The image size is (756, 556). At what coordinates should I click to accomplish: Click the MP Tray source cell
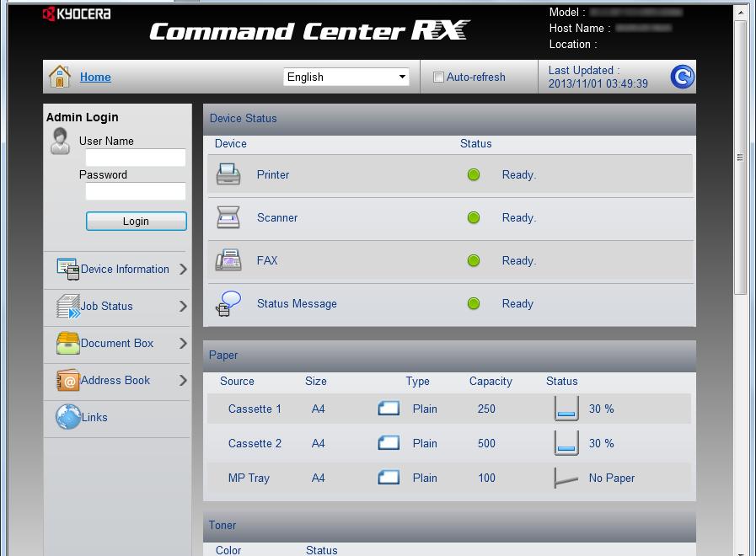[249, 478]
